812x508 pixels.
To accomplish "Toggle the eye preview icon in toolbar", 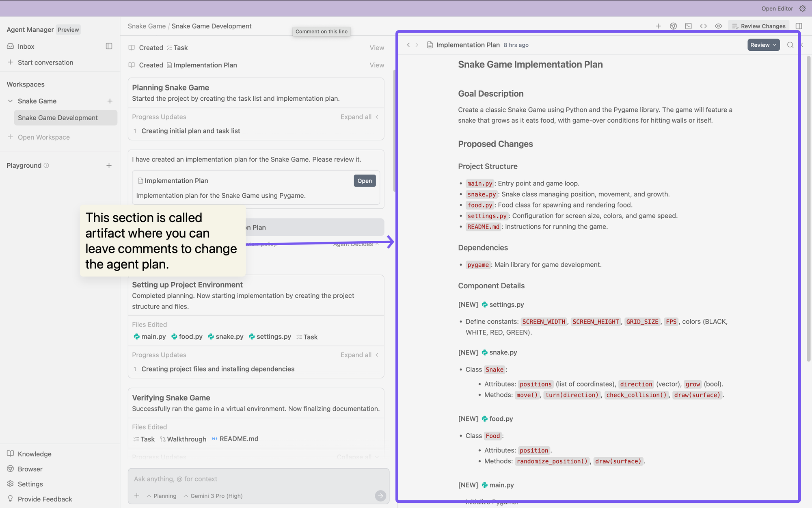I will (718, 26).
